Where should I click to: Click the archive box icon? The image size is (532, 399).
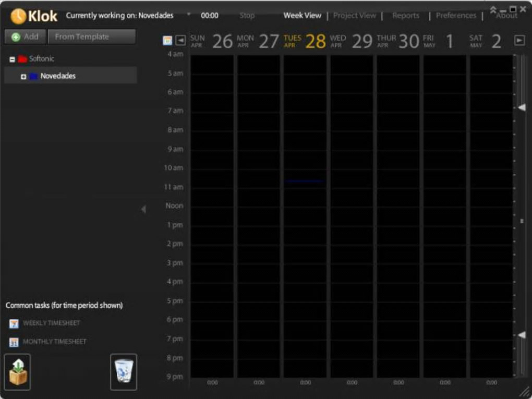tap(18, 372)
